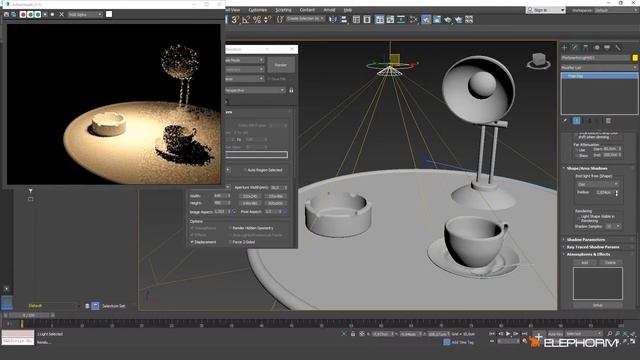Open the Customize menu
The width and height of the screenshot is (640, 360).
(258, 10)
